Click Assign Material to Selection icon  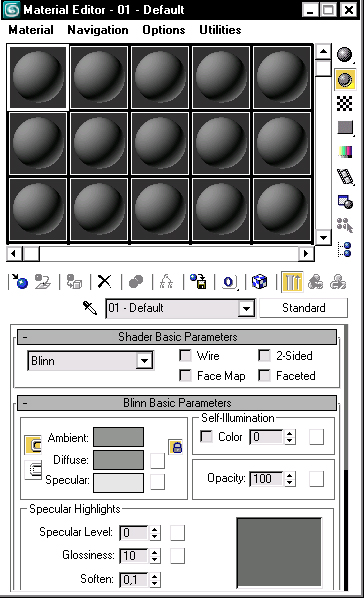coord(74,282)
